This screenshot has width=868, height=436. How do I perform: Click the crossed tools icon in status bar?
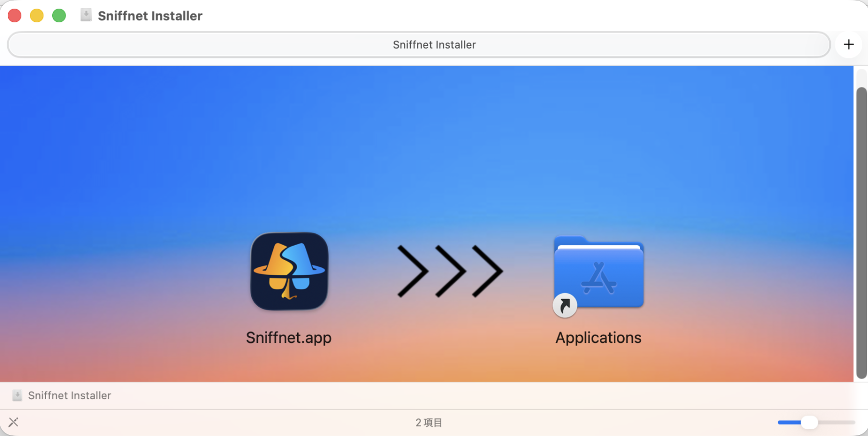point(13,422)
